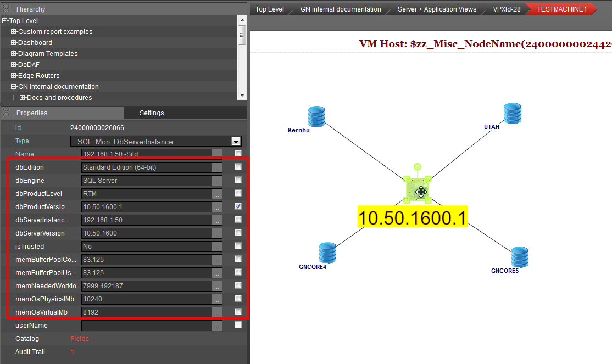Click Hierarchy panel grip icon
Viewport: 612px width, 364px height.
point(7,9)
